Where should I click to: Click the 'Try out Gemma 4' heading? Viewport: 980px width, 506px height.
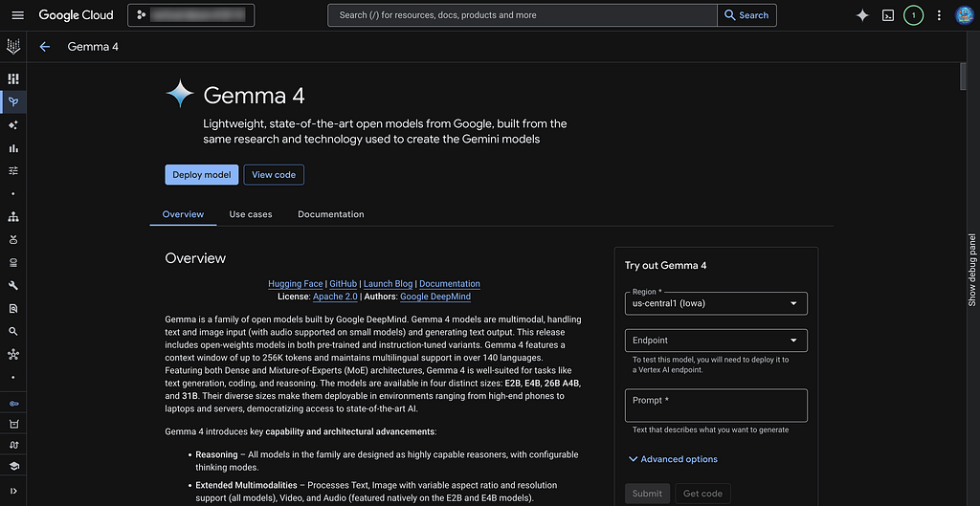click(666, 266)
